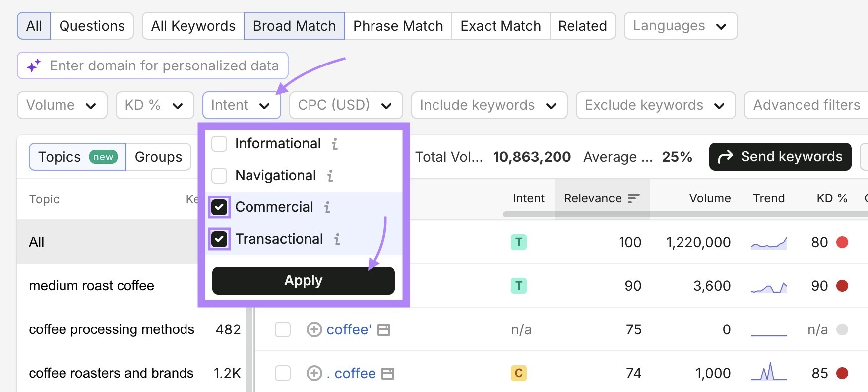Click info icon next to Informational
The width and height of the screenshot is (868, 392).
[335, 144]
